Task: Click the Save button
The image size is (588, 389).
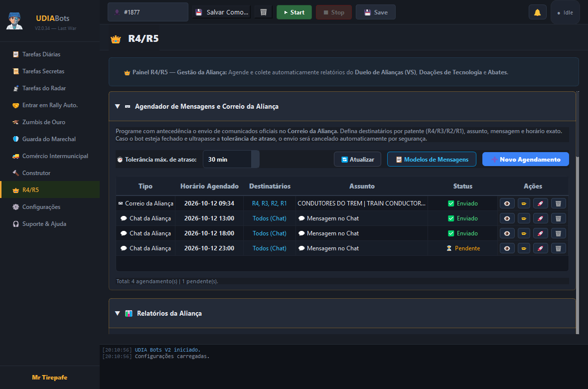Action: (375, 12)
